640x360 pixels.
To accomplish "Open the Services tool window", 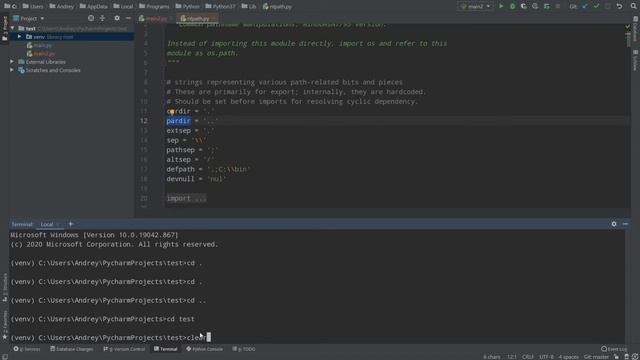I will pyautogui.click(x=27, y=349).
